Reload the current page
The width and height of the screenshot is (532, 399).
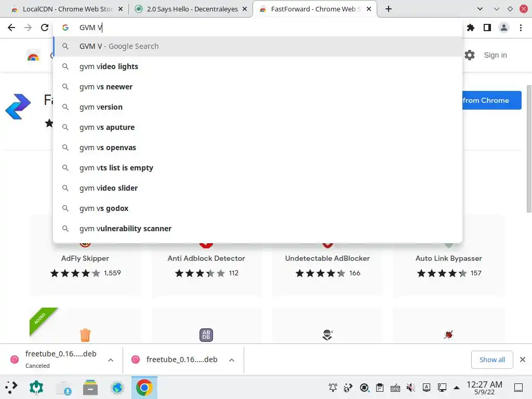click(x=45, y=28)
